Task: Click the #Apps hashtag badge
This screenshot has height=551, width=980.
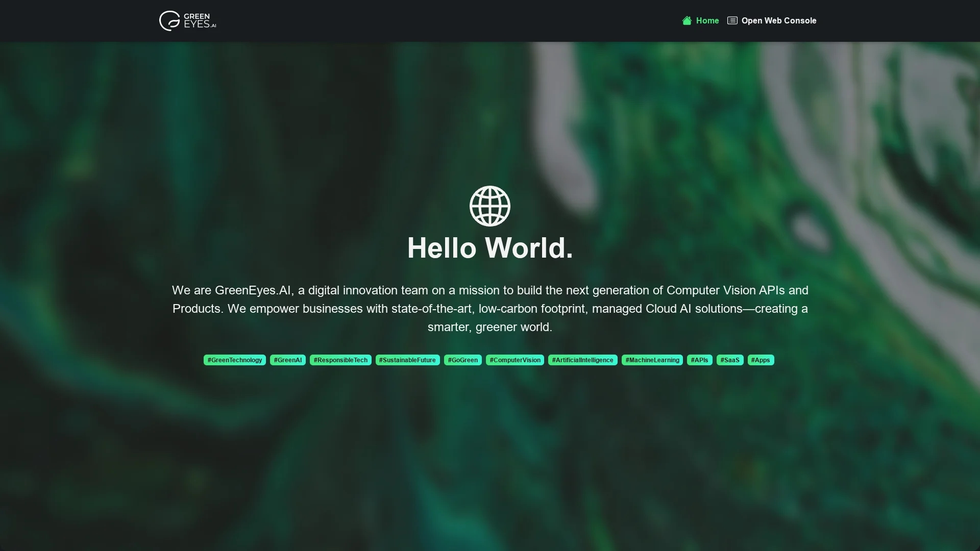Action: pos(761,360)
